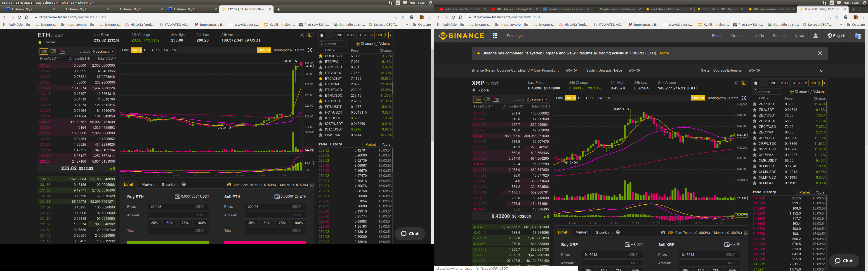Expand the ETH chart to fullscreen

point(310,50)
